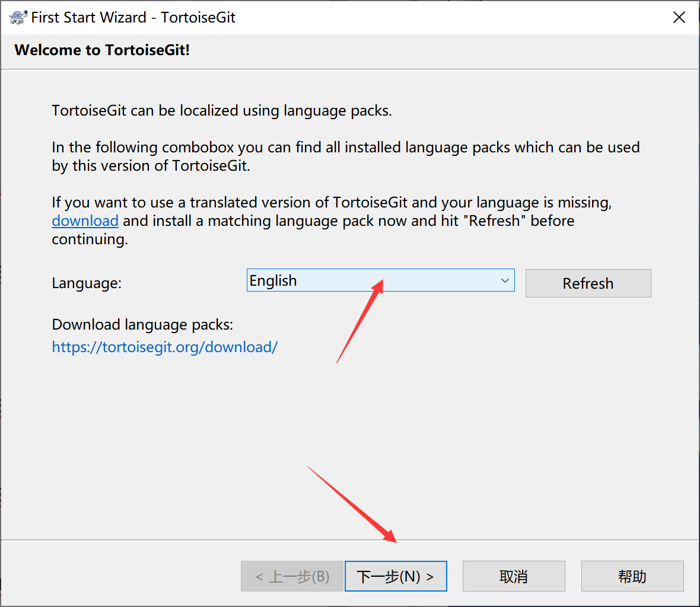Click text "TortoiseGit can be localized using language packs."
This screenshot has height=607, width=700.
click(222, 111)
